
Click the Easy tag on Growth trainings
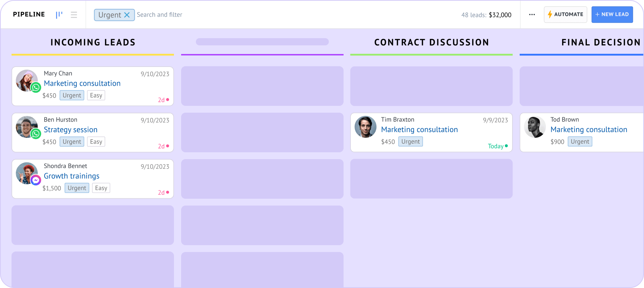click(101, 188)
